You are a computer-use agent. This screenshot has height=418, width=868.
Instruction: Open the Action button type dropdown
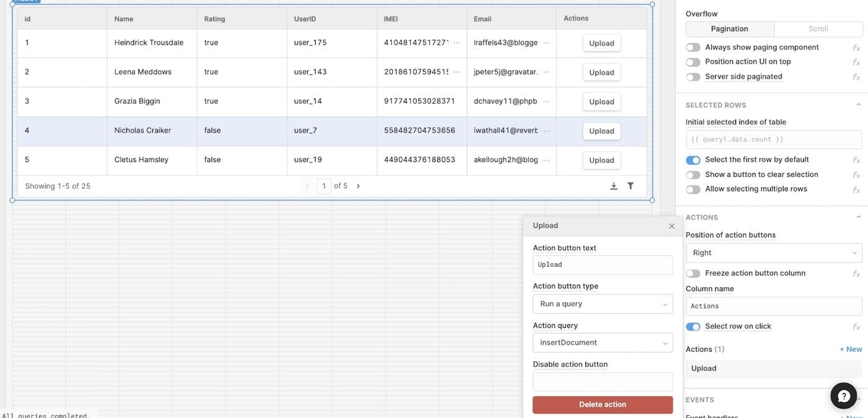pyautogui.click(x=602, y=304)
